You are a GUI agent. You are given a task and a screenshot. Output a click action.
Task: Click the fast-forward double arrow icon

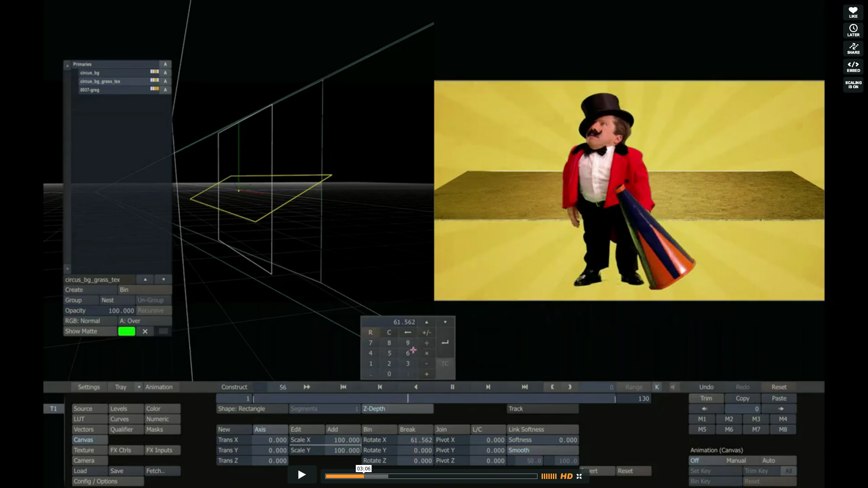307,387
